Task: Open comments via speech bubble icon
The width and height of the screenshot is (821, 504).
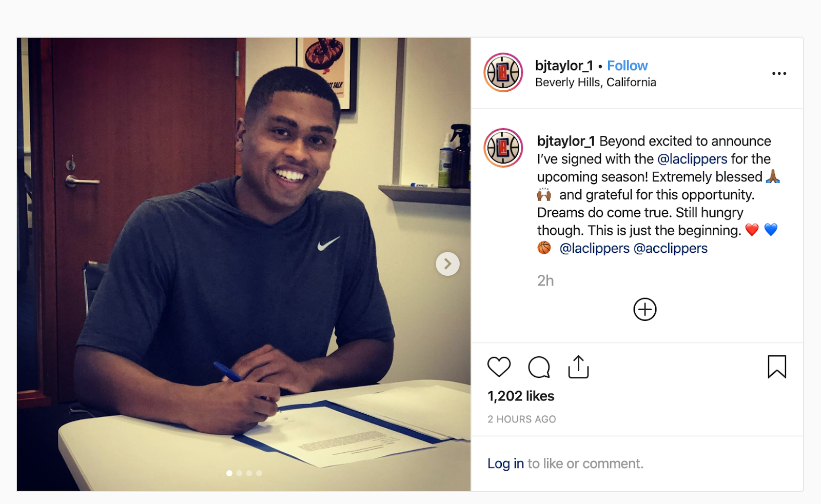Action: [x=539, y=367]
